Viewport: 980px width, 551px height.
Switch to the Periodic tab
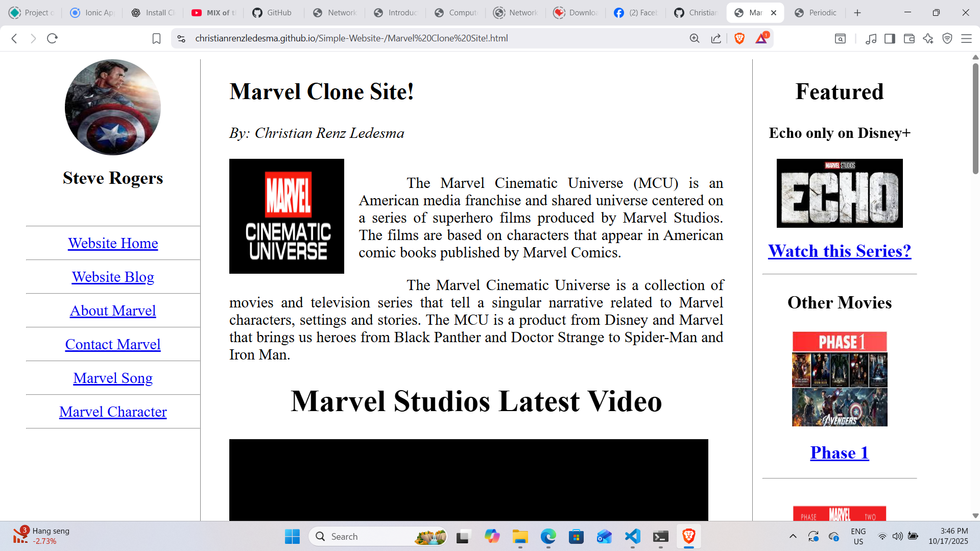[x=817, y=13]
